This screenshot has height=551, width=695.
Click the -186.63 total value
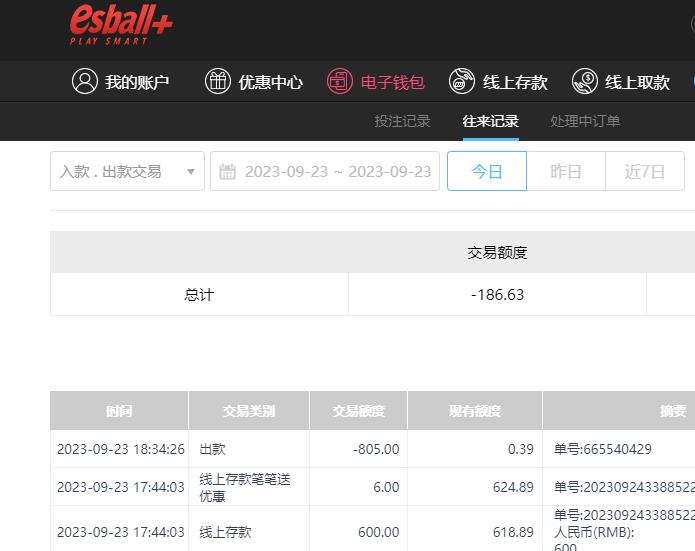pos(497,295)
